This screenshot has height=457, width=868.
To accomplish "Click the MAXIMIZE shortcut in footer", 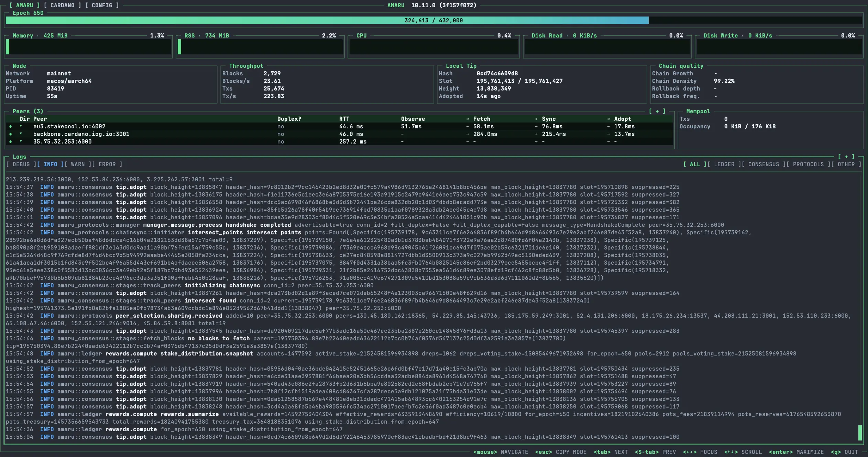I will (796, 452).
